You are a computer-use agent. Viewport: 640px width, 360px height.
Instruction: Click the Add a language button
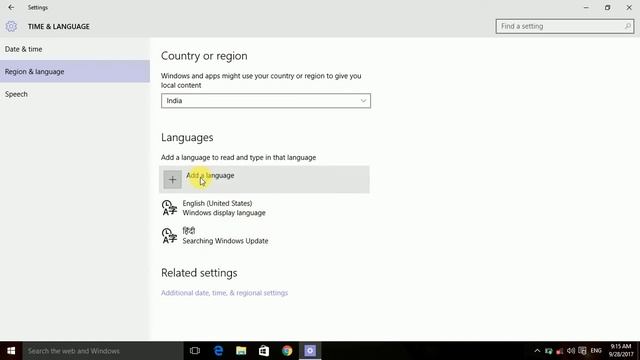(x=264, y=180)
